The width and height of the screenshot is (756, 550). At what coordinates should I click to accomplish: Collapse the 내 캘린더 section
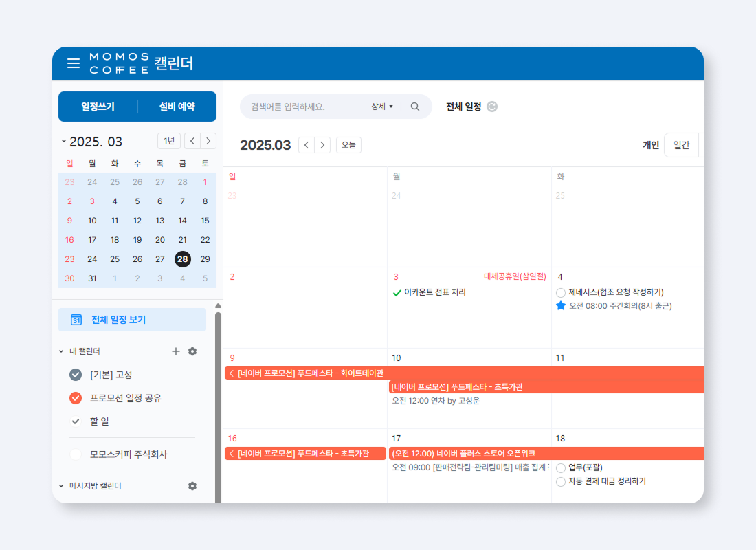pos(60,351)
